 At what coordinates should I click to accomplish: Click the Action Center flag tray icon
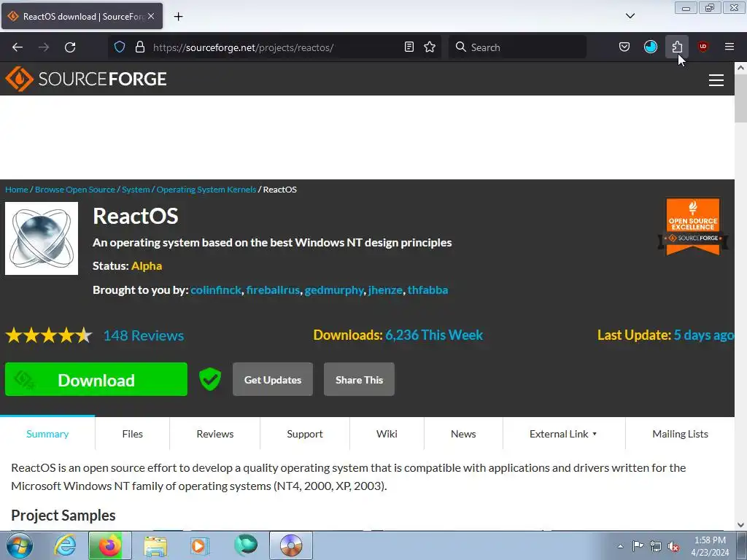(638, 546)
